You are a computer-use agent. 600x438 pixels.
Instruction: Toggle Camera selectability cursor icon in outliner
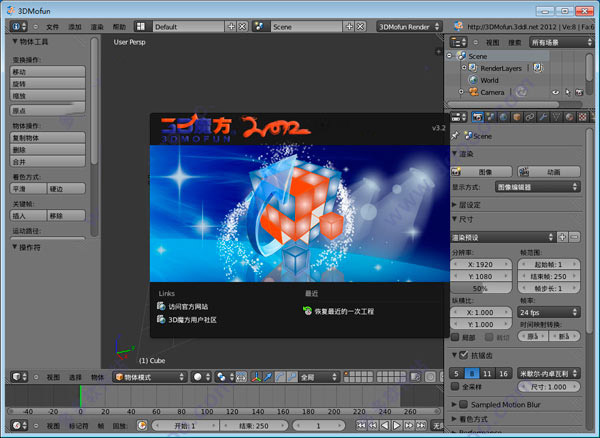point(567,92)
